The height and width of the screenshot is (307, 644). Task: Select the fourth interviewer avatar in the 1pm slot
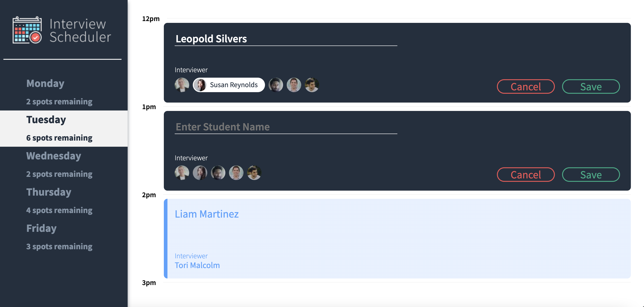(x=236, y=173)
